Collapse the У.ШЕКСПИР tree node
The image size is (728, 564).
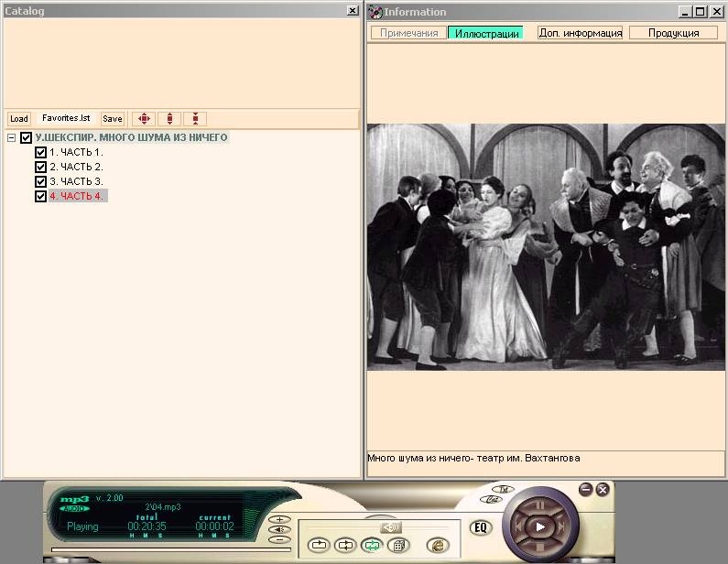click(12, 138)
